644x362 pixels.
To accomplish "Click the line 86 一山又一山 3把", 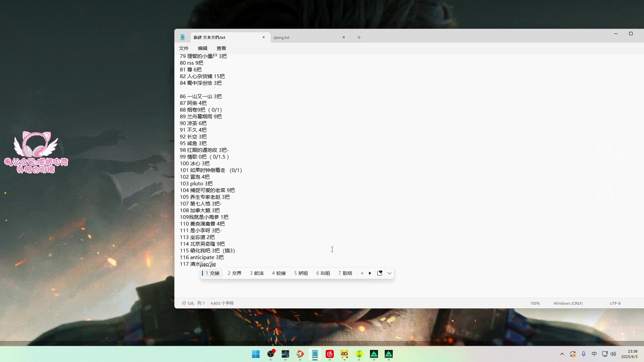I will coord(201,97).
